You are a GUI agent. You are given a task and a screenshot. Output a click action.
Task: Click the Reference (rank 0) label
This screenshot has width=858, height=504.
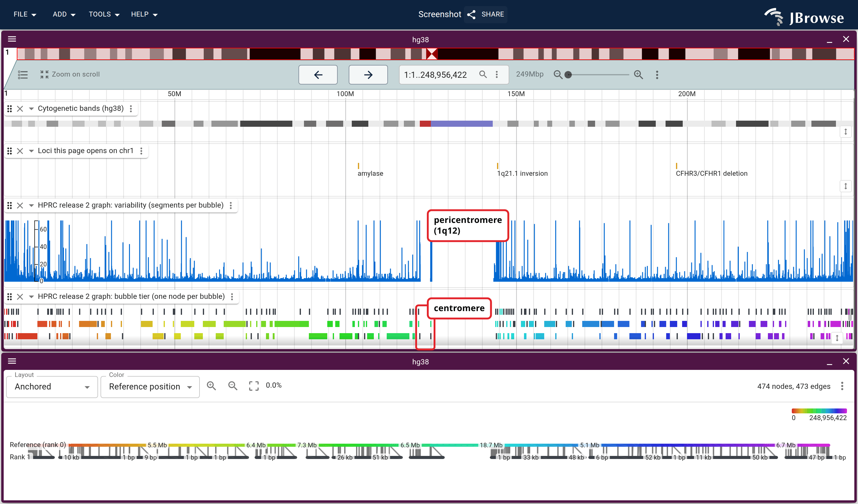tap(38, 445)
